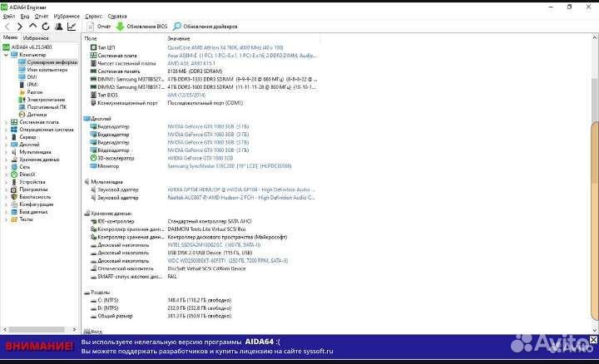Go forward with the right arrow toolbar icon
The height and width of the screenshot is (364, 599).
(20, 27)
